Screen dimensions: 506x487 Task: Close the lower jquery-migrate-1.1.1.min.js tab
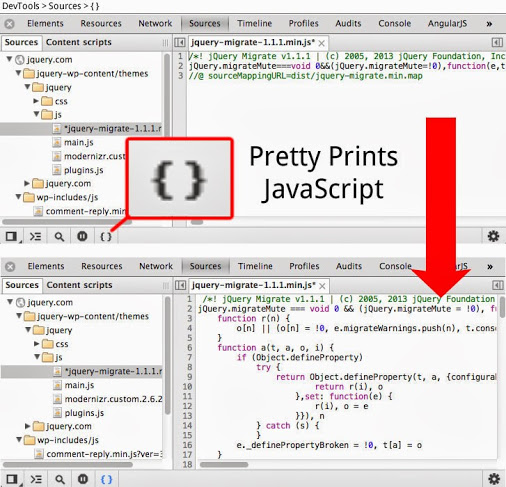point(322,286)
